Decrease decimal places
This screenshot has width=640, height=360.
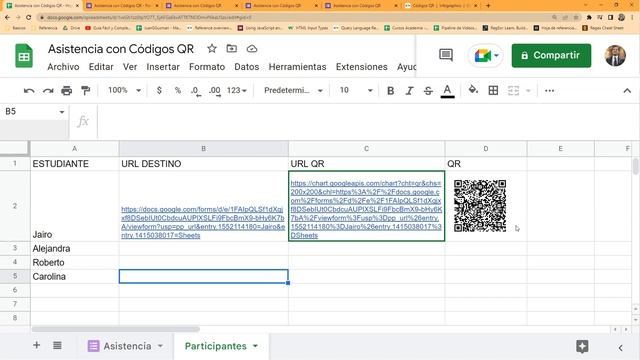pos(196,91)
